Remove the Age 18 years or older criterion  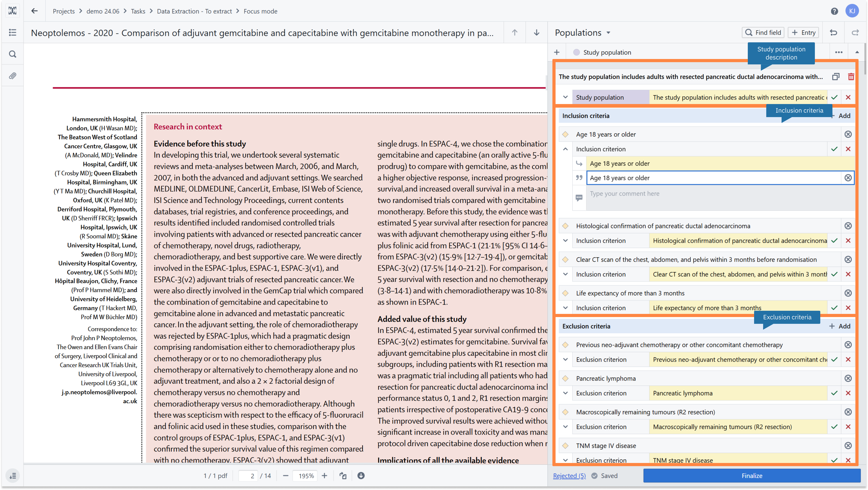pyautogui.click(x=848, y=134)
